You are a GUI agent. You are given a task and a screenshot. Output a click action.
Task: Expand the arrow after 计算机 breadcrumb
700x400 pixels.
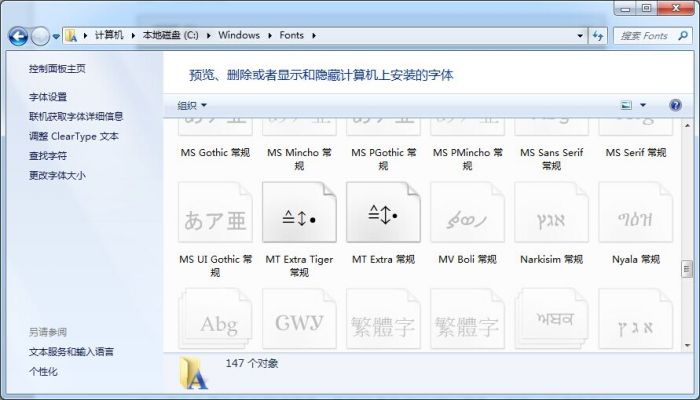(x=133, y=35)
